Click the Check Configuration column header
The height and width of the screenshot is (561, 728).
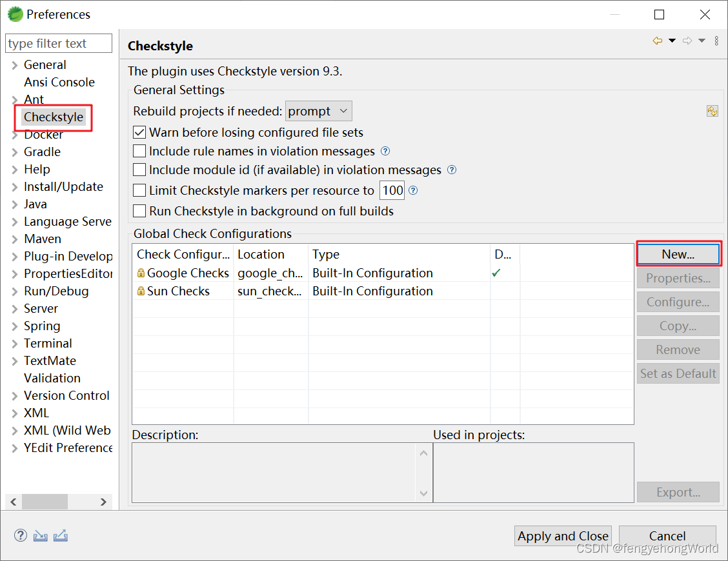(x=183, y=254)
